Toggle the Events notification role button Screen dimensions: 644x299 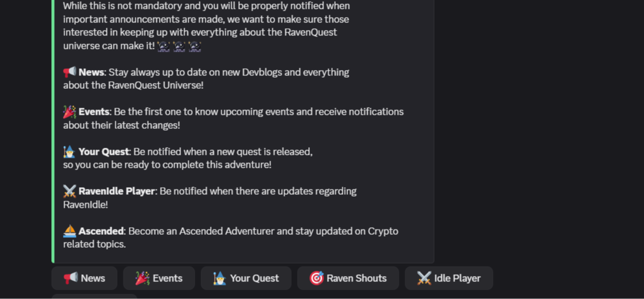159,278
